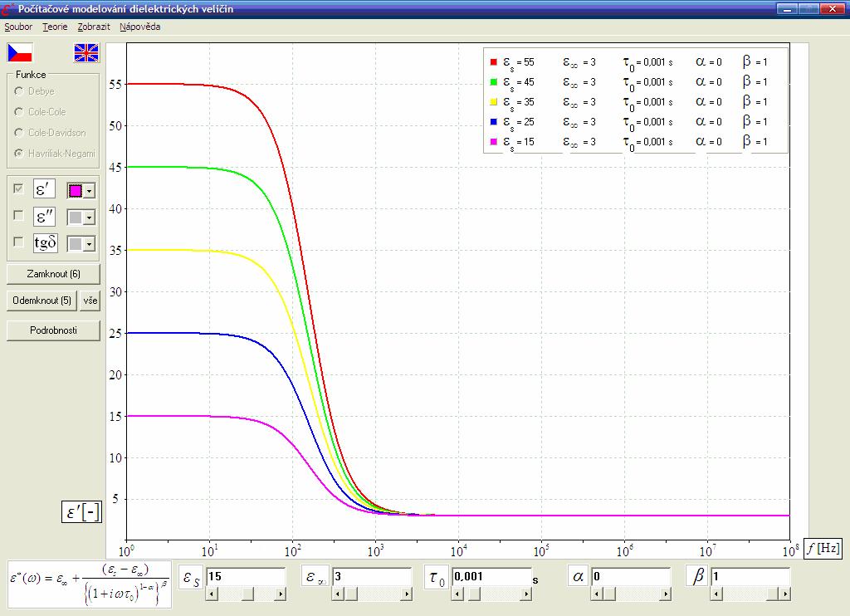Click the τ0 parameter symbol
The height and width of the screenshot is (616, 850).
[x=437, y=578]
